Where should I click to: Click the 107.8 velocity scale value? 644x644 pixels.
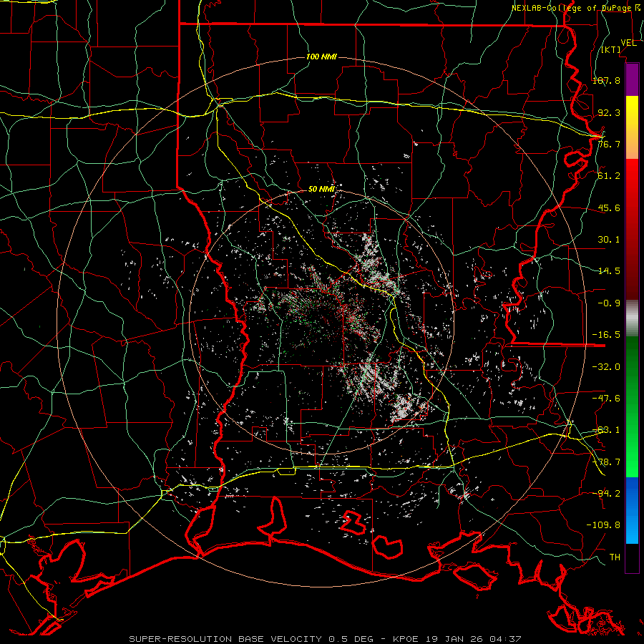click(606, 80)
